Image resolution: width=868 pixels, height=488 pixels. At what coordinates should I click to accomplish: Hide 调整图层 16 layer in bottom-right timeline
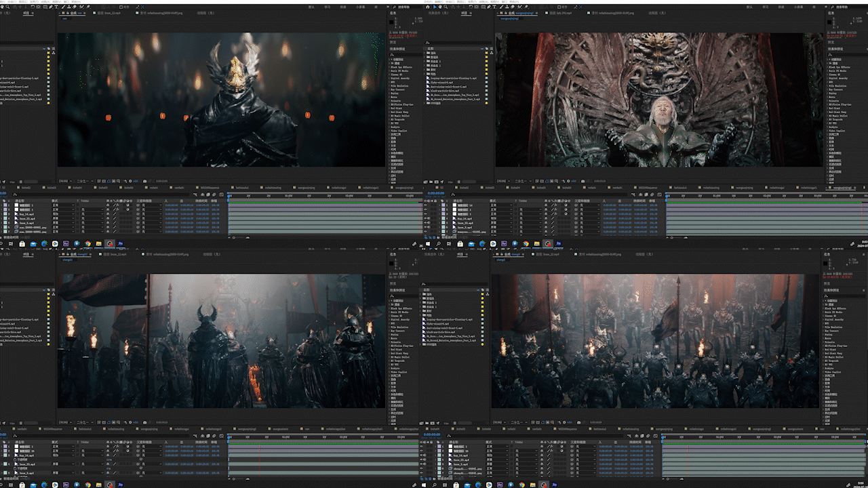[421, 451]
